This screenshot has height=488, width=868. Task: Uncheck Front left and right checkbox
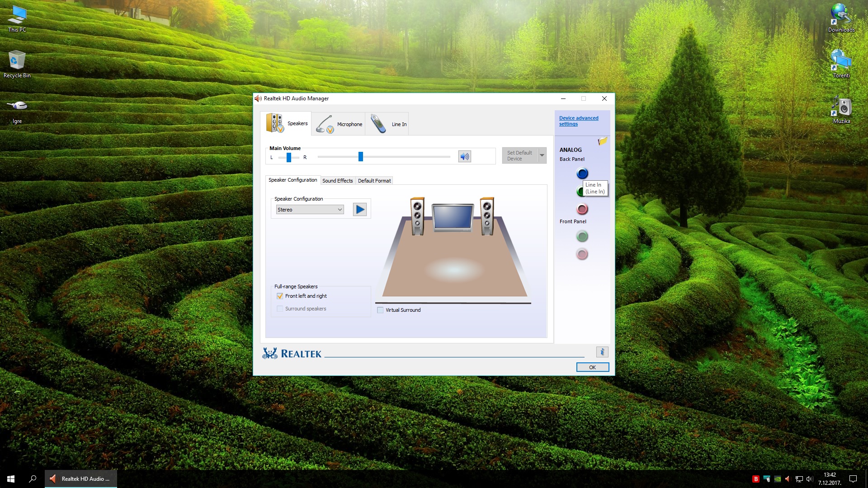pos(280,296)
